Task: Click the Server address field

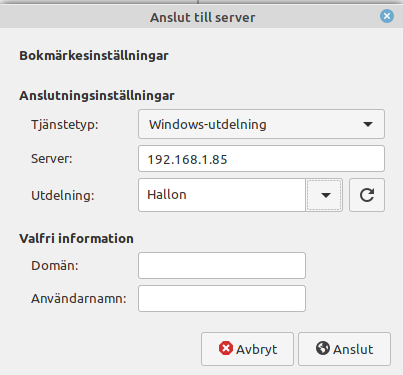Action: pos(261,159)
